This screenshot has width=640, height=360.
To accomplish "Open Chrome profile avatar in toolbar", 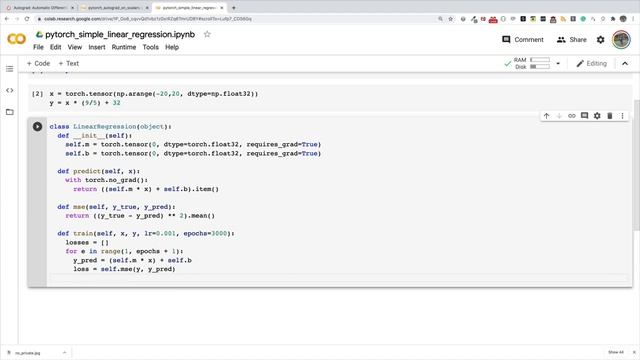I will coord(623,19).
